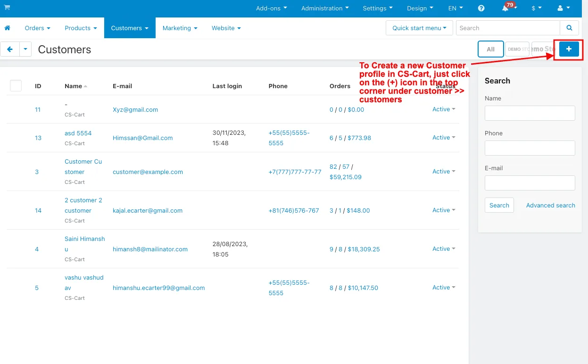Open the currency dollar selector

point(537,8)
